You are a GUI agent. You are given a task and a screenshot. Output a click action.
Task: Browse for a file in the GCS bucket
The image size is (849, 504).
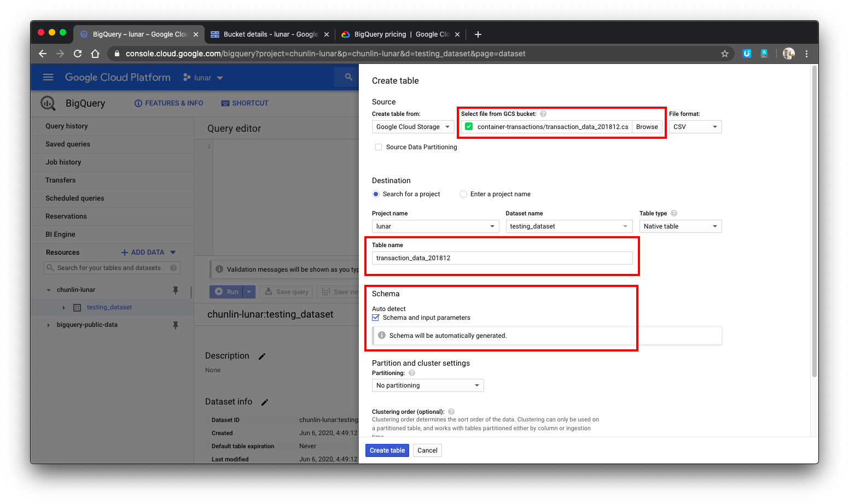647,126
